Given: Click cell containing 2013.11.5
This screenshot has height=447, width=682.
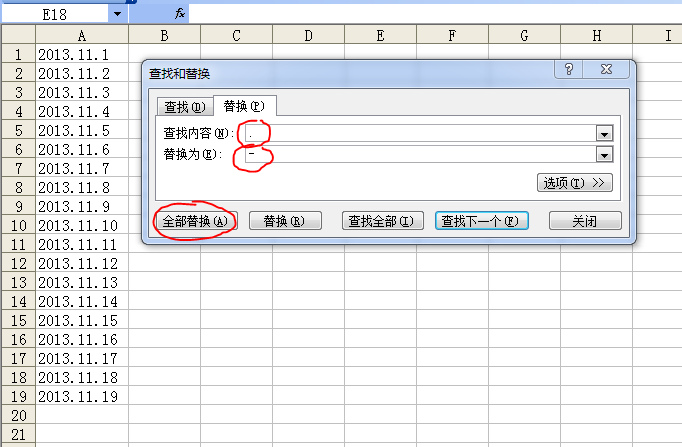Looking at the screenshot, I should 82,130.
